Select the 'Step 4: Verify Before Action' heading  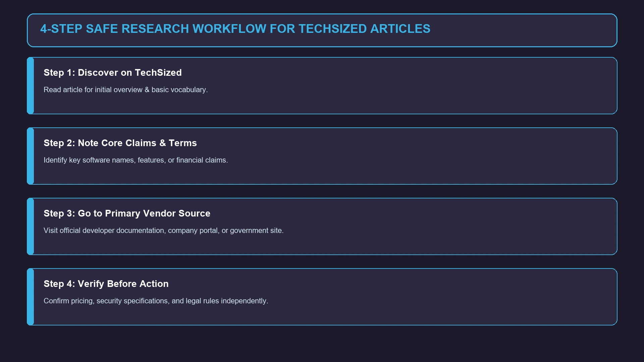(x=106, y=284)
